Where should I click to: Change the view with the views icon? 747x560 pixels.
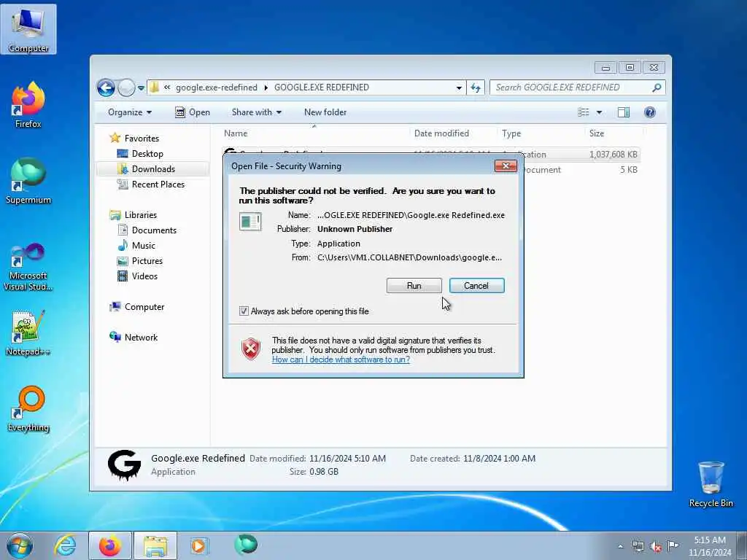pyautogui.click(x=583, y=112)
